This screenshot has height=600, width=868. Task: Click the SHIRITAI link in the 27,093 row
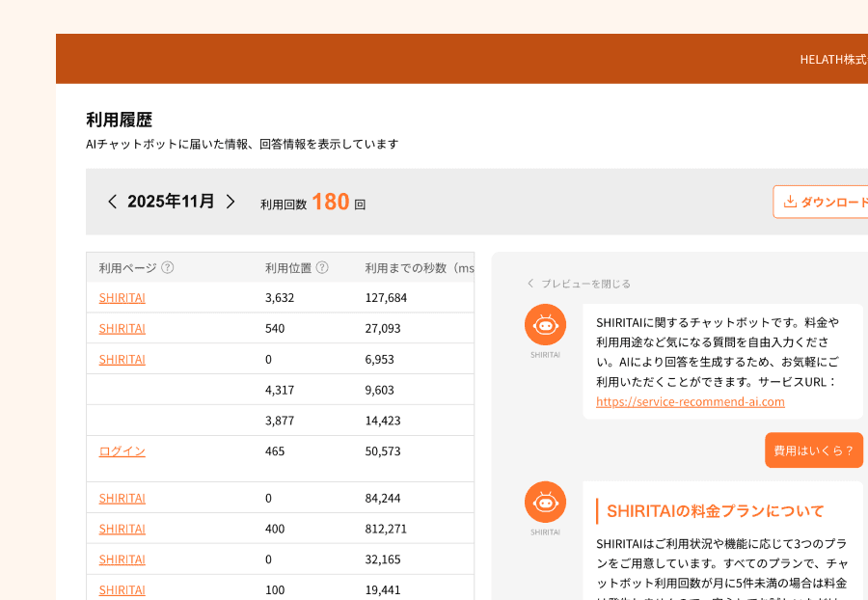pos(122,328)
